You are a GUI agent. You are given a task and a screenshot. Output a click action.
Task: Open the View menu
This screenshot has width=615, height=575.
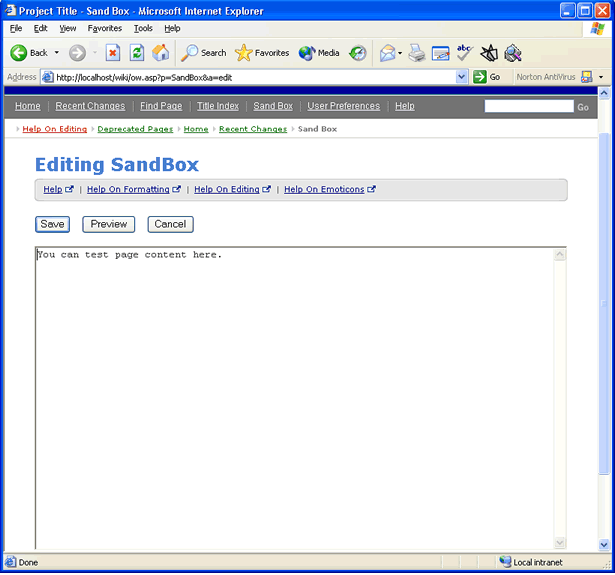click(x=67, y=28)
